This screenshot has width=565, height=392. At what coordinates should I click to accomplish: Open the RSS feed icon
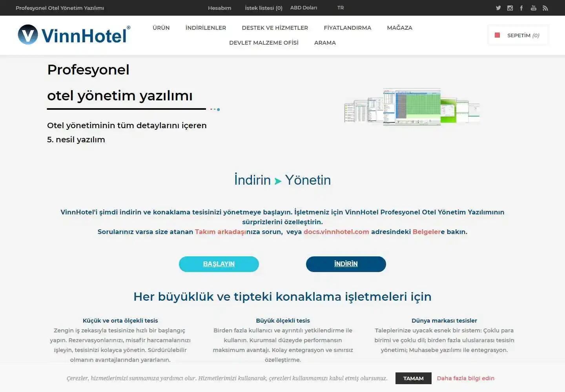[x=545, y=8]
